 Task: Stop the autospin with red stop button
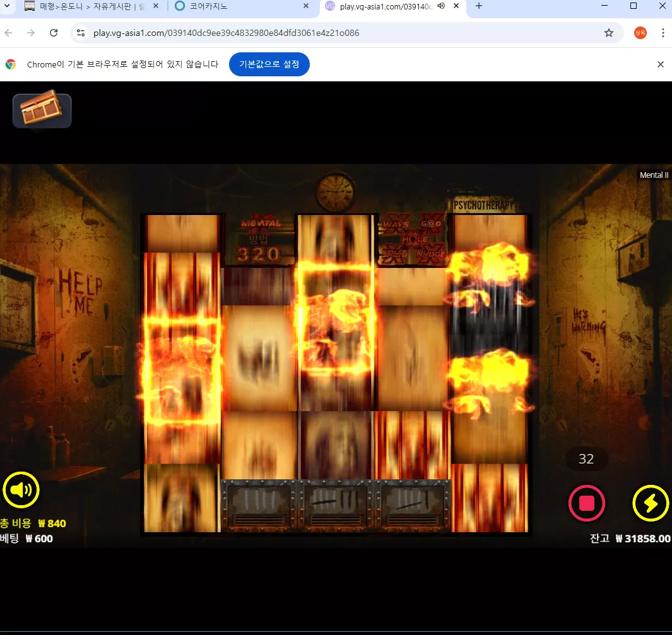pyautogui.click(x=586, y=503)
